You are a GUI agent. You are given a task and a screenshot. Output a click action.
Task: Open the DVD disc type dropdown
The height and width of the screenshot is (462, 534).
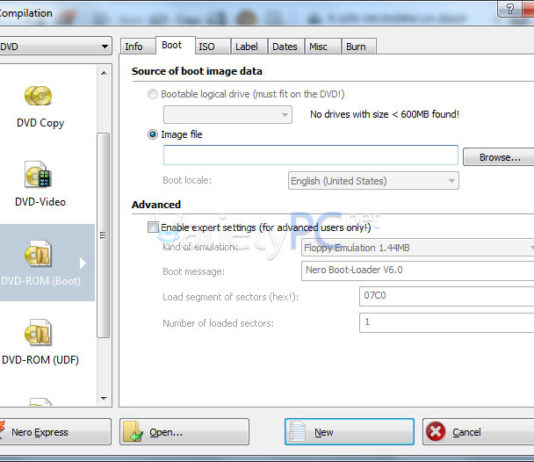(x=56, y=46)
